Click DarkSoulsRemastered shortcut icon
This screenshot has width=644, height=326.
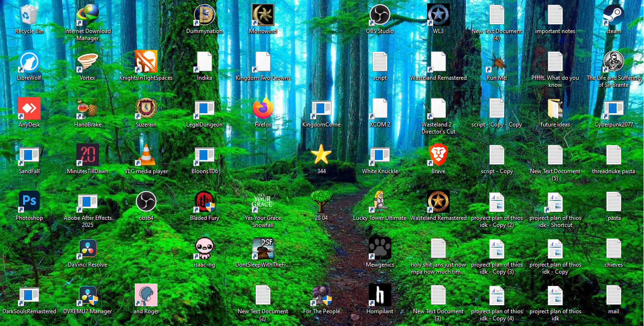coord(29,295)
